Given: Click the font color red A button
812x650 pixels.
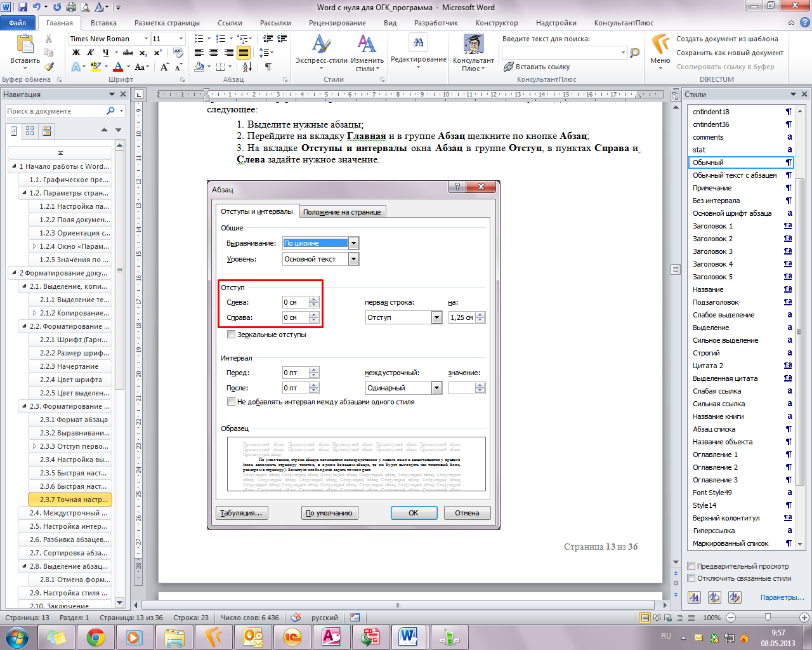Looking at the screenshot, I should 119,67.
